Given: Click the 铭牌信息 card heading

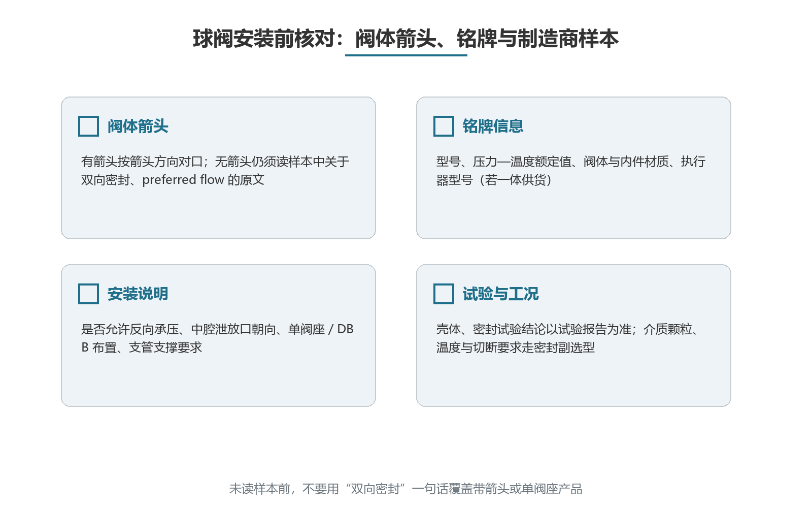Looking at the screenshot, I should pyautogui.click(x=493, y=126).
